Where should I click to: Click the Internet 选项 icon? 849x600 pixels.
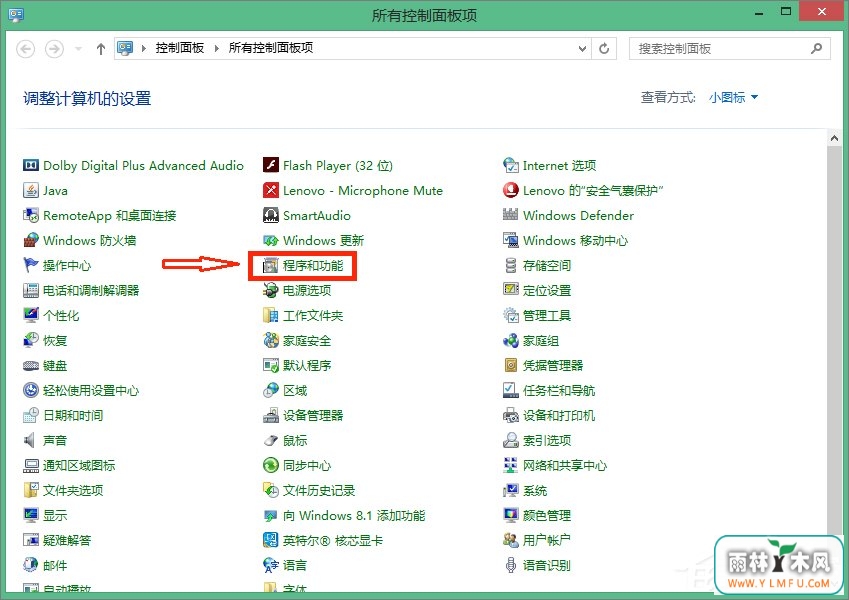[511, 165]
